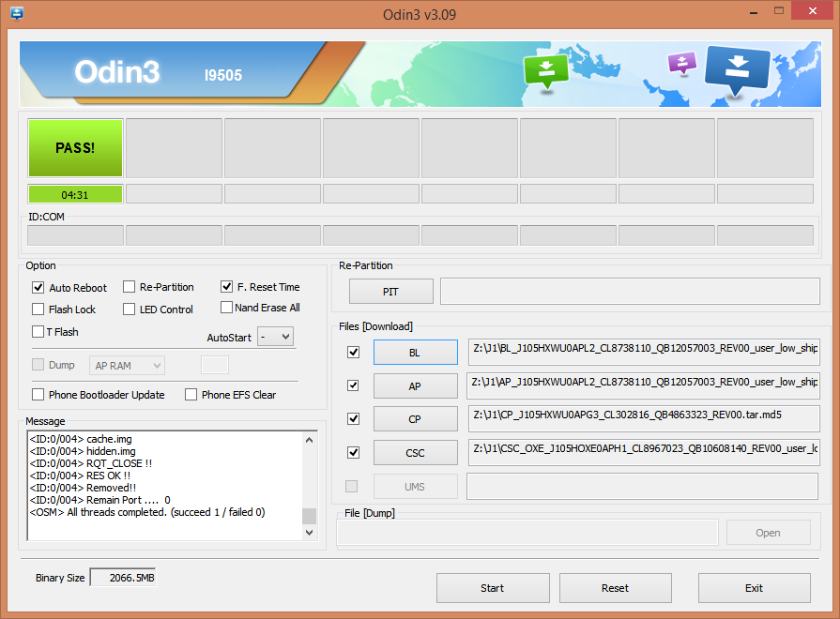Uncheck the BL file checkbox
Screen dimensions: 840x619
(x=353, y=353)
